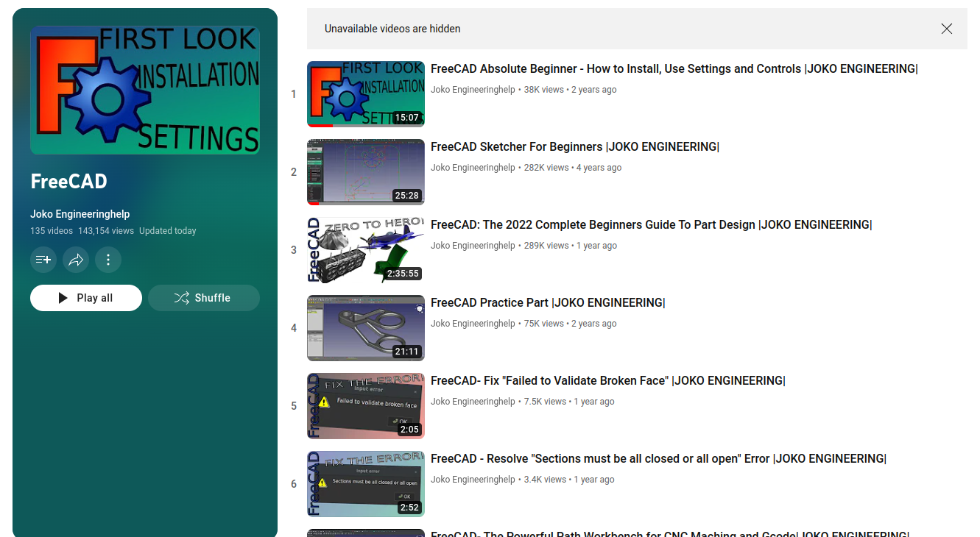
Task: Open title FreeCAD Absolute Beginner How to Install
Action: click(674, 68)
